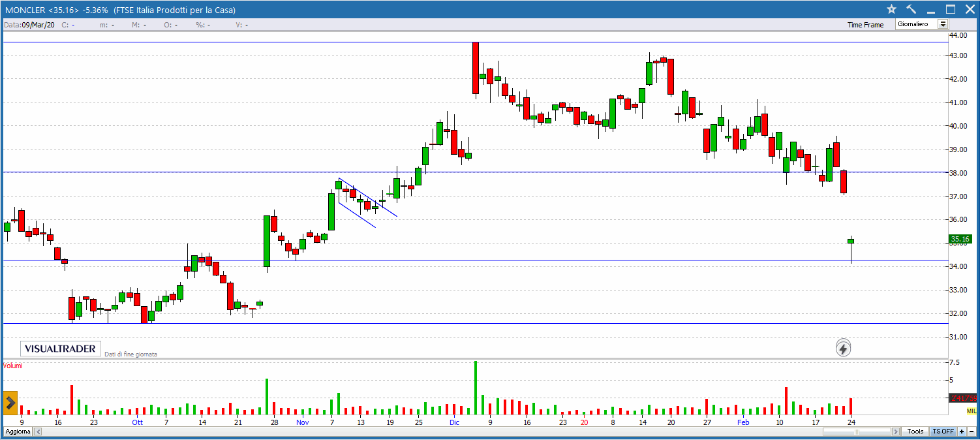Click the 38.00 price axis label

pos(958,173)
